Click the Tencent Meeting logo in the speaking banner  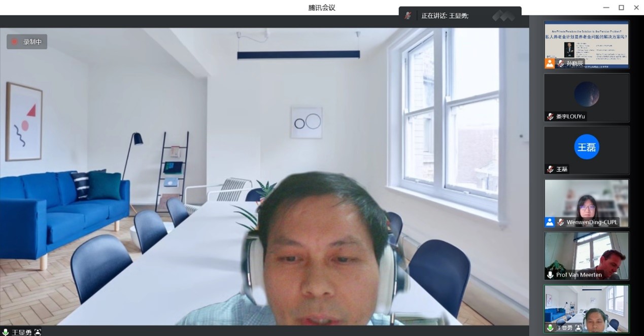pos(503,16)
